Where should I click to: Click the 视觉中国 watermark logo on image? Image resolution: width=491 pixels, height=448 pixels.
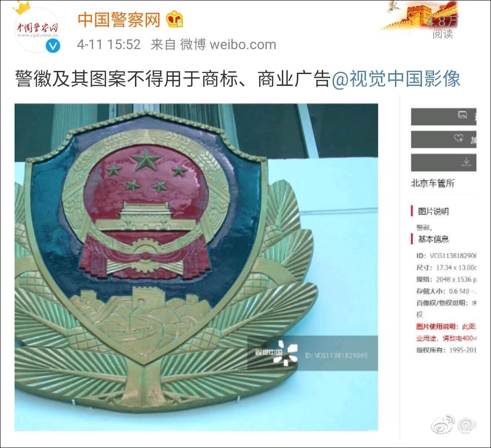(276, 353)
